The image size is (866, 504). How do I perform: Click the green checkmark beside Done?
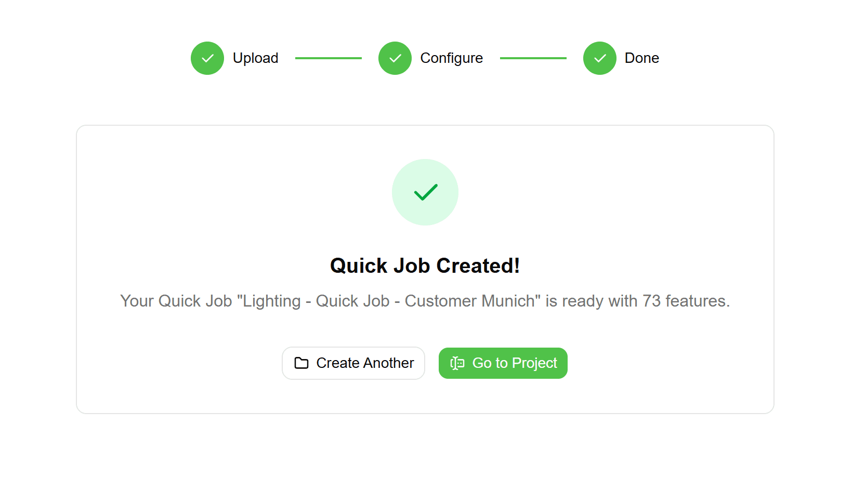point(599,58)
